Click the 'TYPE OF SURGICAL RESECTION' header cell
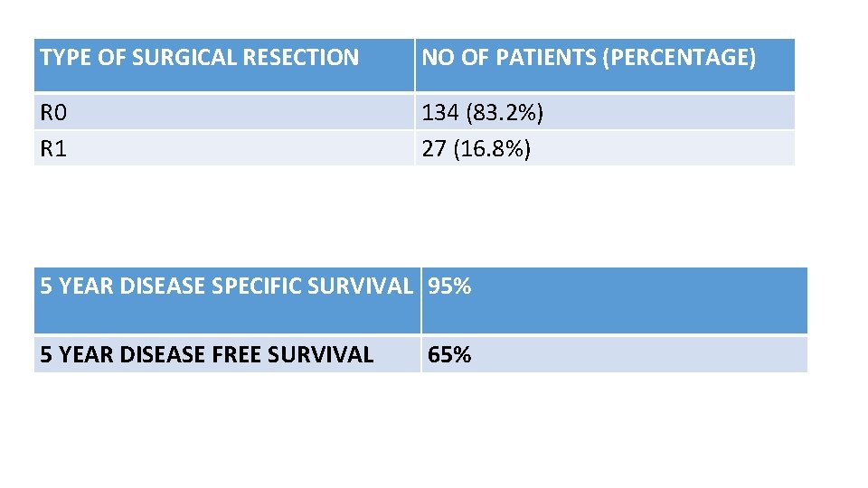868x488 pixels. (x=199, y=59)
